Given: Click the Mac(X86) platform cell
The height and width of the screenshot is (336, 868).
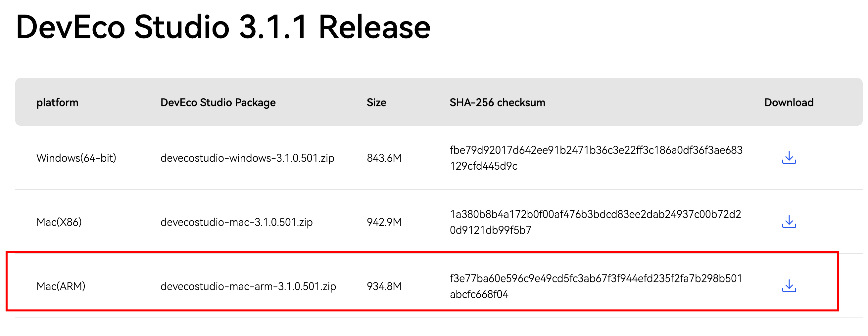Looking at the screenshot, I should point(59,222).
